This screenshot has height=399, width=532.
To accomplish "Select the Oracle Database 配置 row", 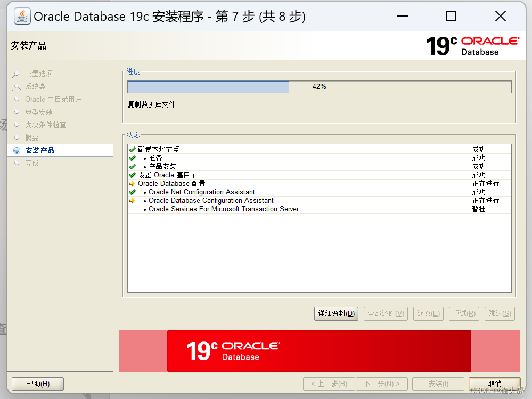I will point(320,184).
